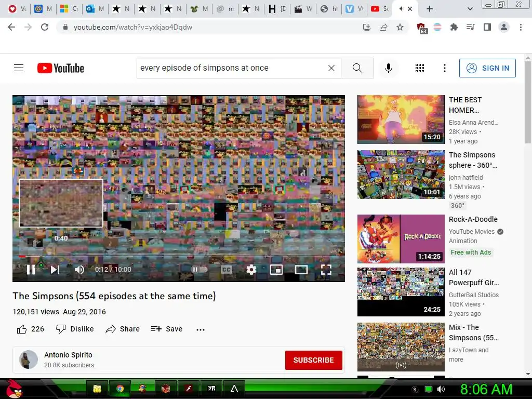Open File Explorer folder on taskbar
The image size is (532, 399).
(97, 389)
